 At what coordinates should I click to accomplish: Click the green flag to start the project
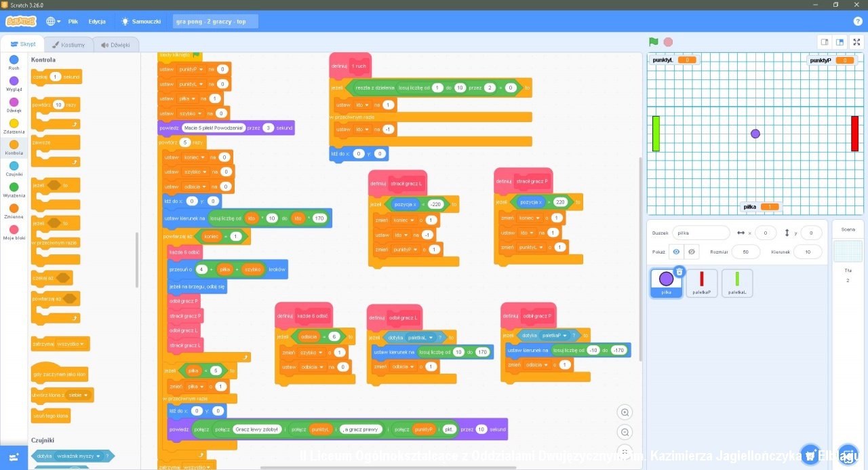(x=653, y=42)
